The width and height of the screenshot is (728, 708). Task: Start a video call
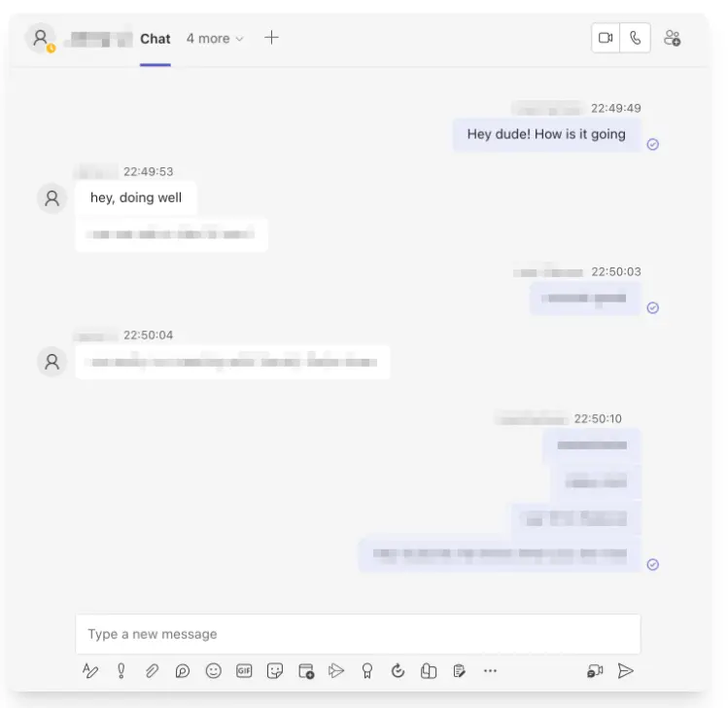coord(606,38)
